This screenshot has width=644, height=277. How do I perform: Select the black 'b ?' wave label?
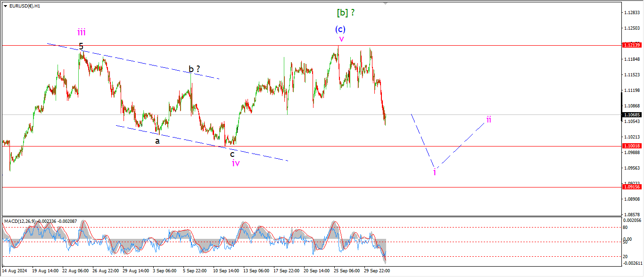tap(194, 69)
